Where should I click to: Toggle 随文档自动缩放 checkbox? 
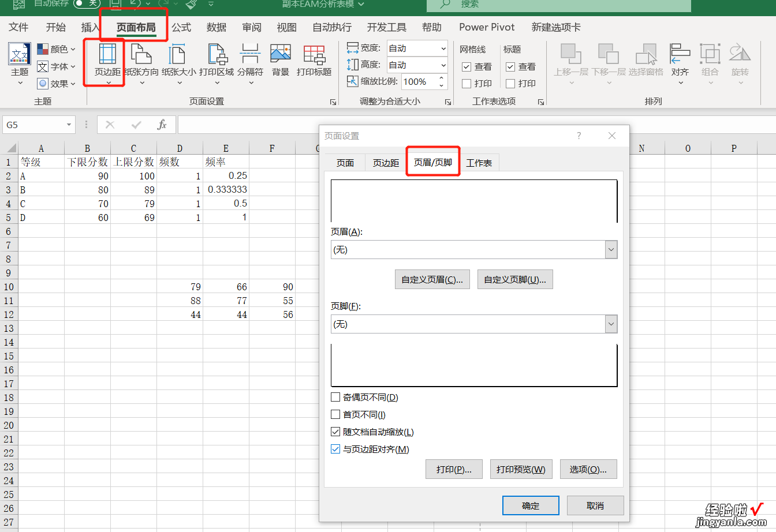(335, 432)
